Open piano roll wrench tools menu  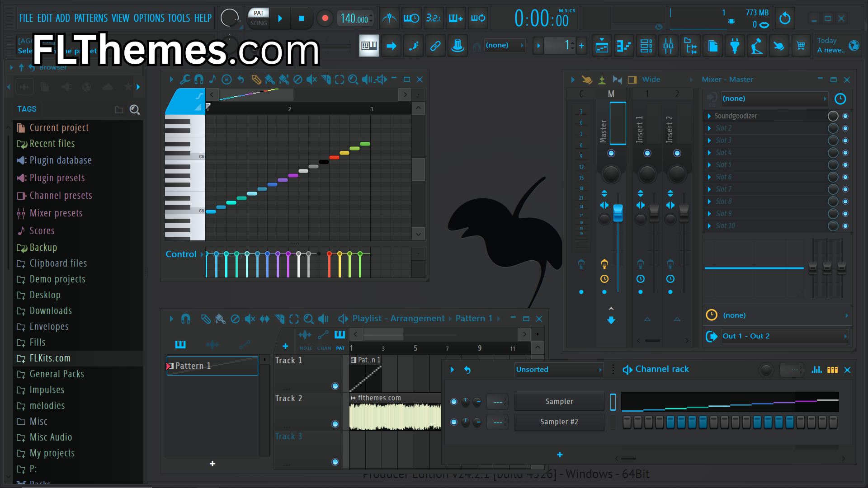click(184, 80)
